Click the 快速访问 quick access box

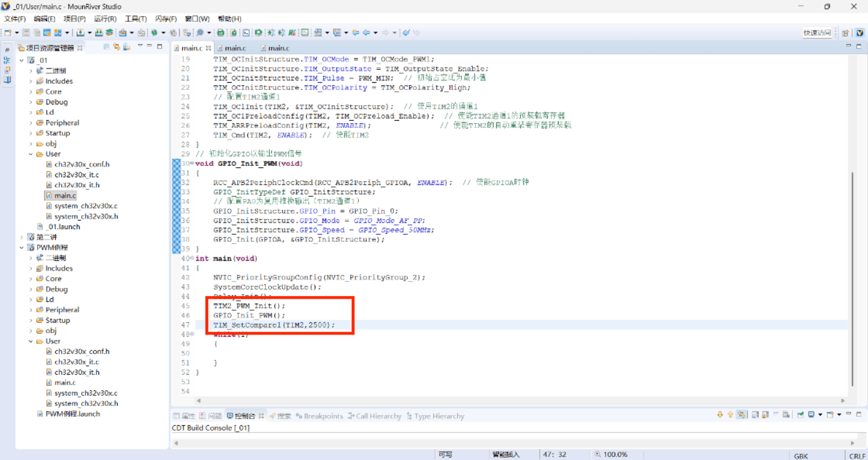coord(817,33)
